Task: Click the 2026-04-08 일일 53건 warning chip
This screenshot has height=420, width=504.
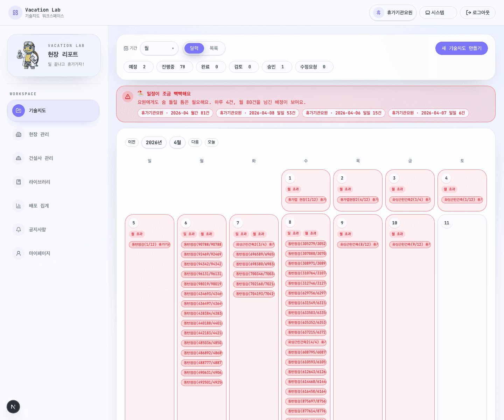Action: coord(257,113)
